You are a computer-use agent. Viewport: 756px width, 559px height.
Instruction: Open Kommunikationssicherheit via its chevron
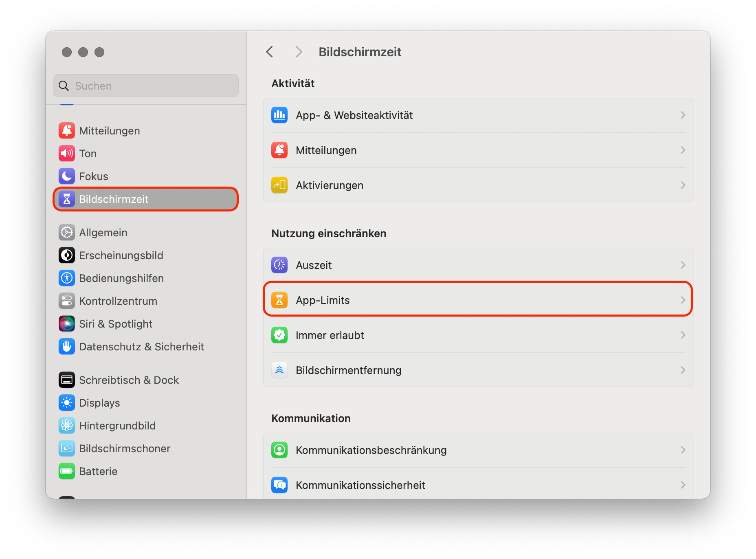pyautogui.click(x=683, y=485)
